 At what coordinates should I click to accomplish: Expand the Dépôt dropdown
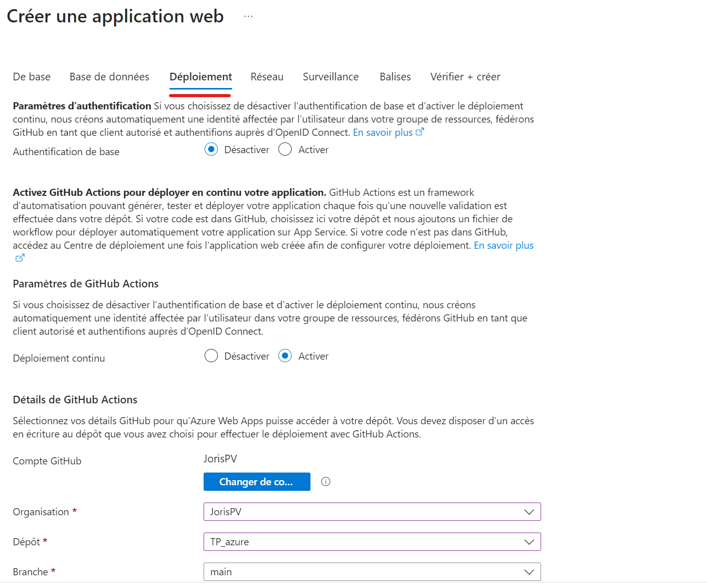click(x=372, y=542)
